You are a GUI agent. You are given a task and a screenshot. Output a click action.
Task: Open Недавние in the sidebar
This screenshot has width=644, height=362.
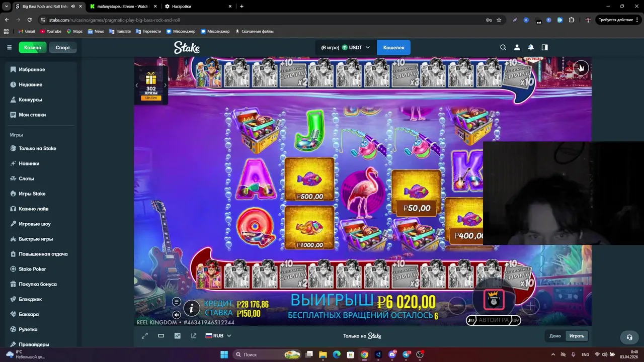[x=41, y=84]
